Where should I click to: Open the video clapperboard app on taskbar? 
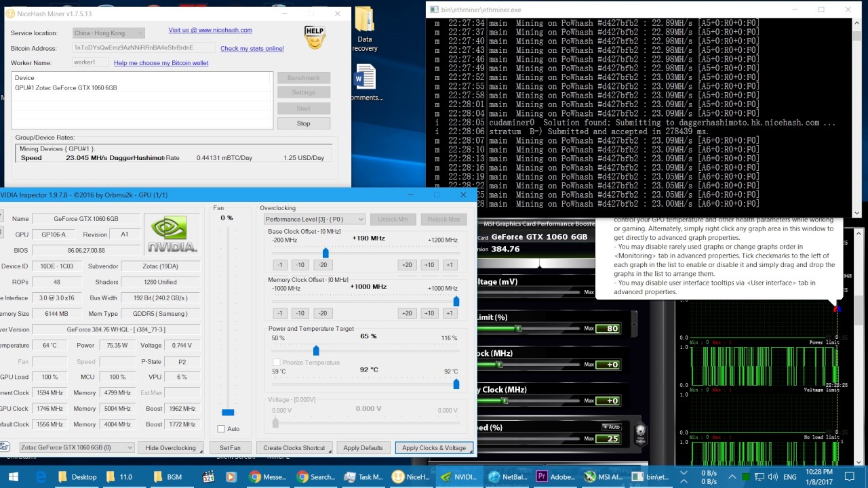click(x=207, y=476)
